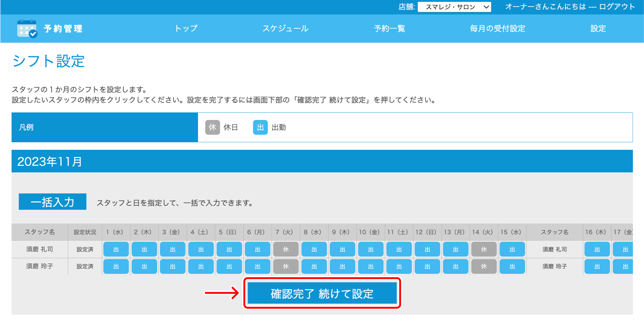Viewport: 644px width, 336px height.
Task: Toggle 須磨 玲子's shift on day 16 (木)
Action: (597, 266)
